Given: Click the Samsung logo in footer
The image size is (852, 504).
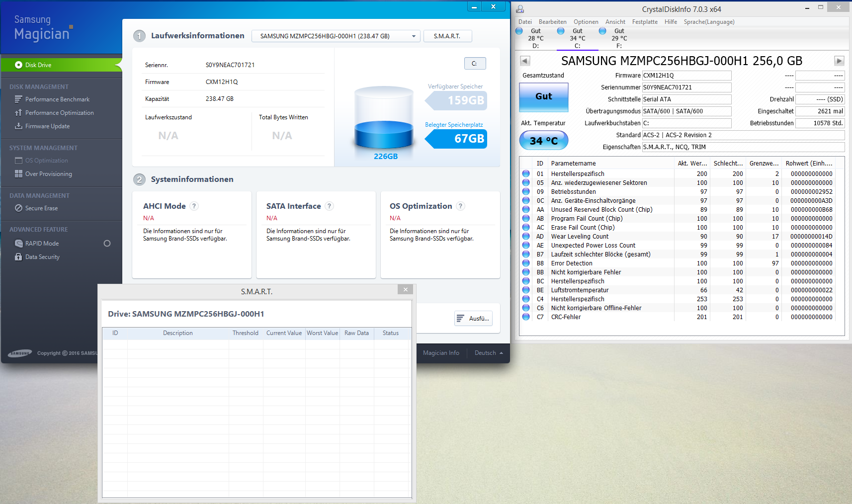Looking at the screenshot, I should click(20, 353).
